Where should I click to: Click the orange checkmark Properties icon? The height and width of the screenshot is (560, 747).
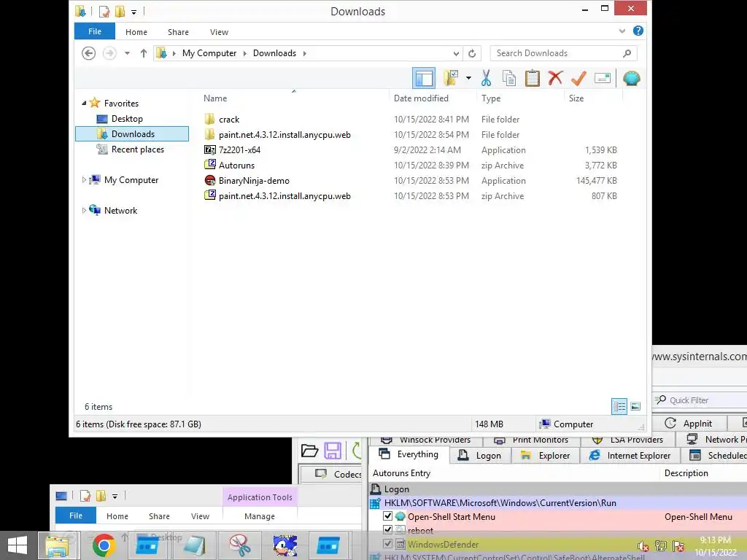[x=578, y=78]
